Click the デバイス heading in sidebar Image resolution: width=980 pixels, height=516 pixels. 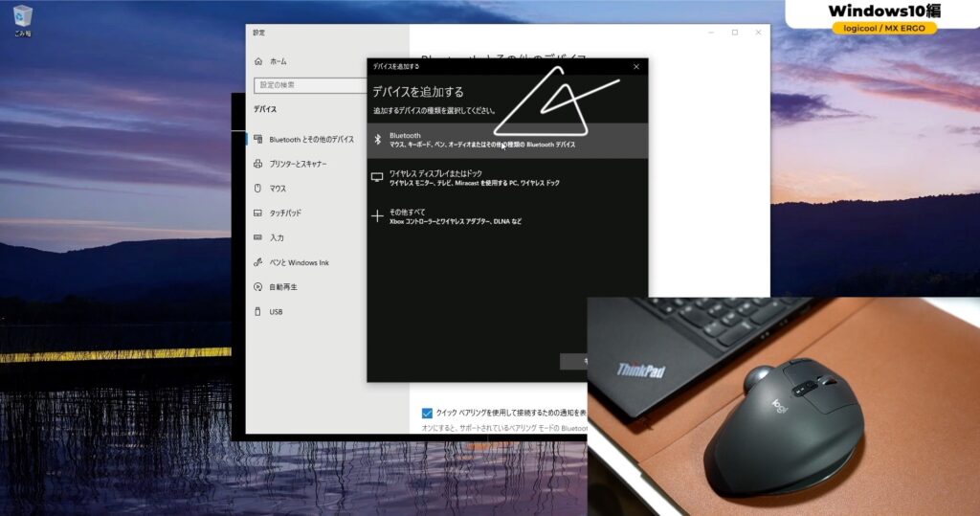pyautogui.click(x=265, y=109)
